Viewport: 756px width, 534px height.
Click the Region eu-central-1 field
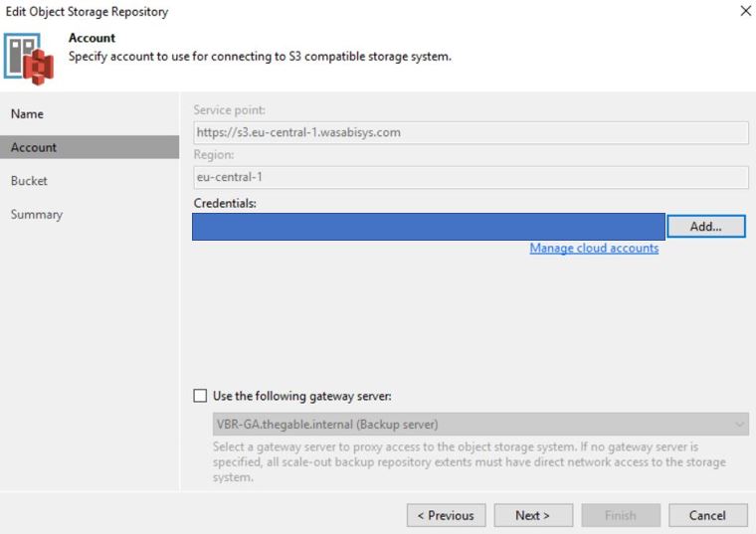(472, 177)
